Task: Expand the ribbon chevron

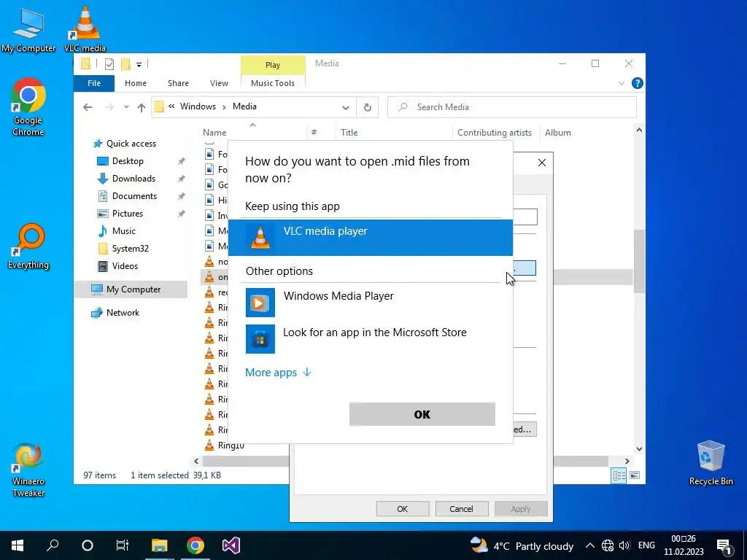Action: coord(622,83)
